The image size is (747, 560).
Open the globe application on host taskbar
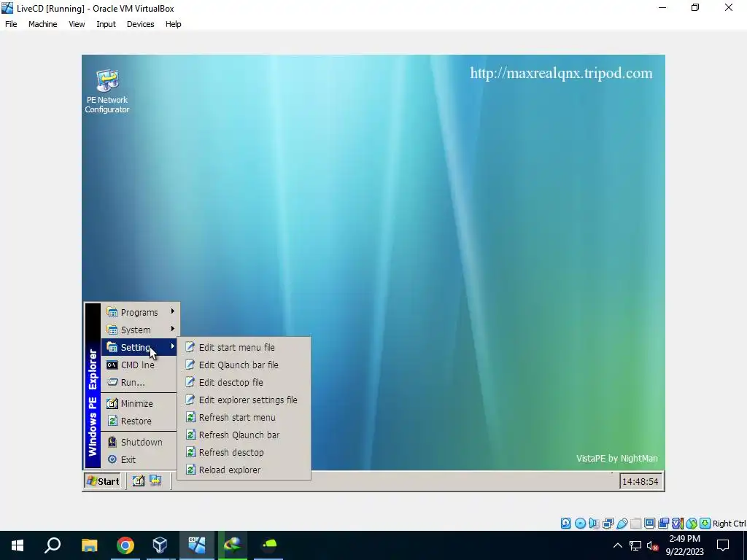point(233,545)
